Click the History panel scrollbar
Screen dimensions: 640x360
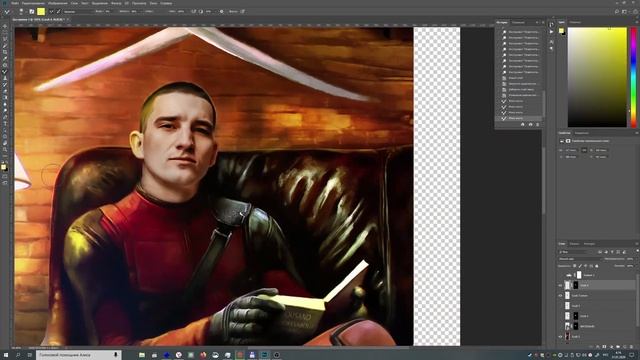point(544,104)
